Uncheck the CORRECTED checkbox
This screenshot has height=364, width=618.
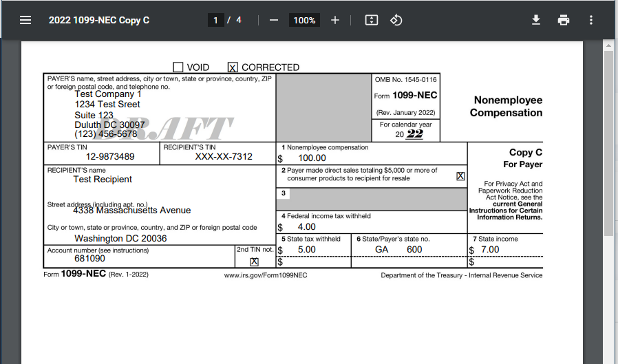click(233, 67)
